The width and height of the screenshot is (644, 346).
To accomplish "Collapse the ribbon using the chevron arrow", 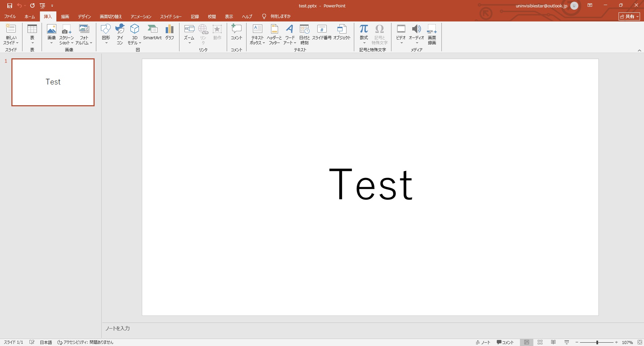I will [639, 50].
